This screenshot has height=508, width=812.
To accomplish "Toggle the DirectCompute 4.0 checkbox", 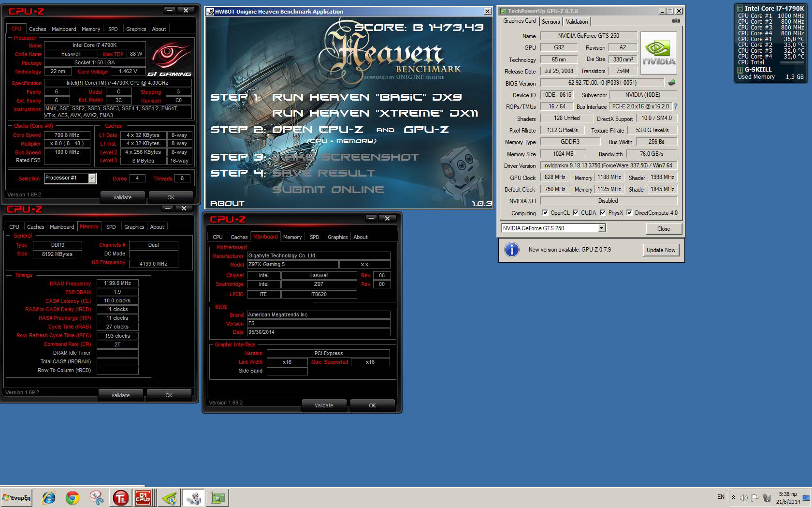I will click(x=629, y=212).
